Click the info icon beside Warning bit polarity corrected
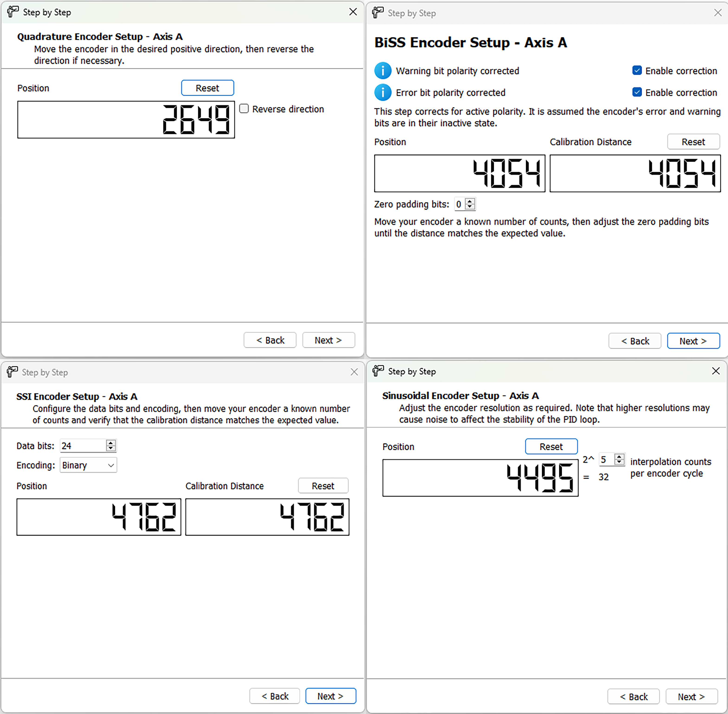 [382, 70]
